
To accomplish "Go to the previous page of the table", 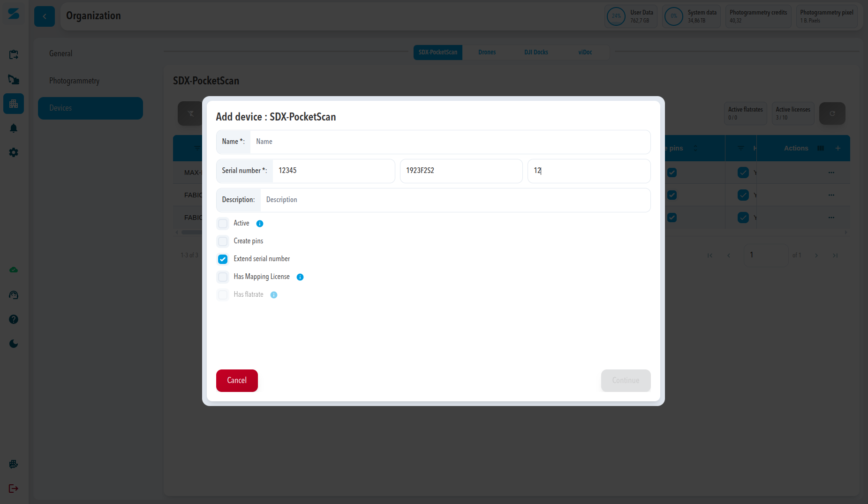I will 729,256.
